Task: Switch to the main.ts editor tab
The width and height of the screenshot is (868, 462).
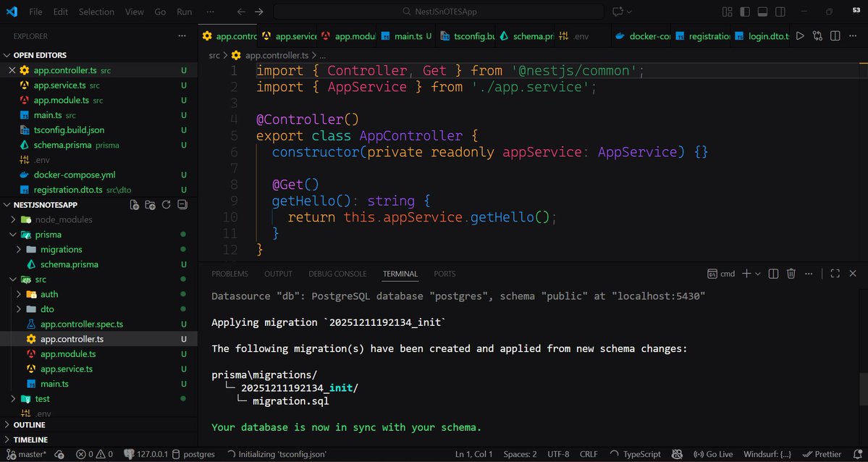Action: coord(407,36)
